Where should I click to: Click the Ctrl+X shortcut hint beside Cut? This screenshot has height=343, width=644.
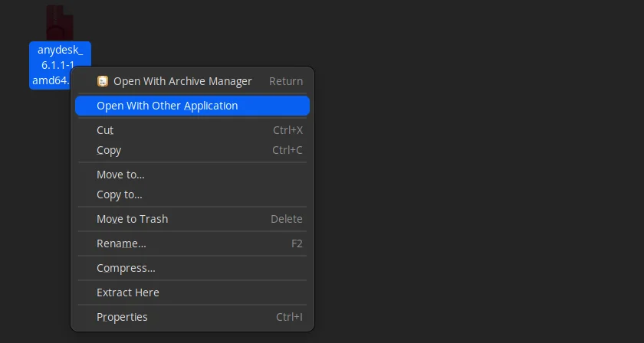click(x=287, y=130)
